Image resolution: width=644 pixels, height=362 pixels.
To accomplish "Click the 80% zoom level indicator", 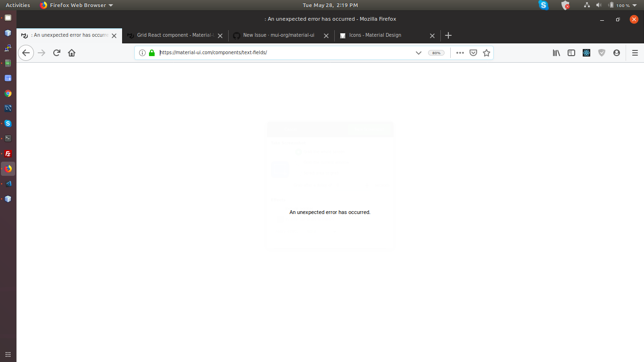I will click(x=436, y=53).
